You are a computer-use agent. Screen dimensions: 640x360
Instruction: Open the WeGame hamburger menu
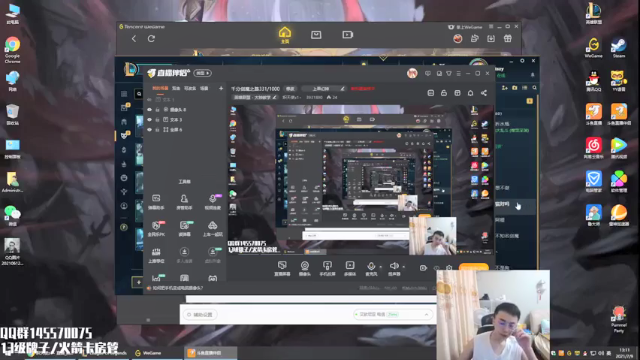[491, 27]
